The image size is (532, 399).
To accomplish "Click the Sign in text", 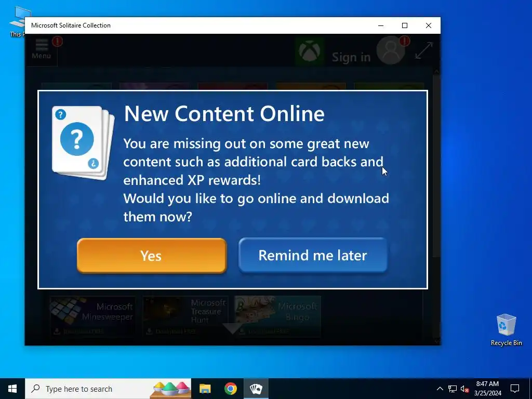I will 351,57.
